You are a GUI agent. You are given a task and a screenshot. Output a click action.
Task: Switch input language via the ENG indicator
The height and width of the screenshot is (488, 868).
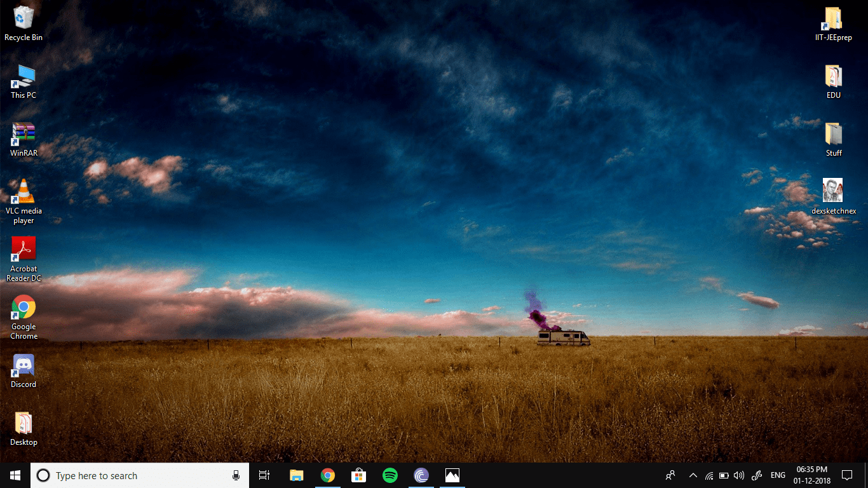click(x=778, y=475)
